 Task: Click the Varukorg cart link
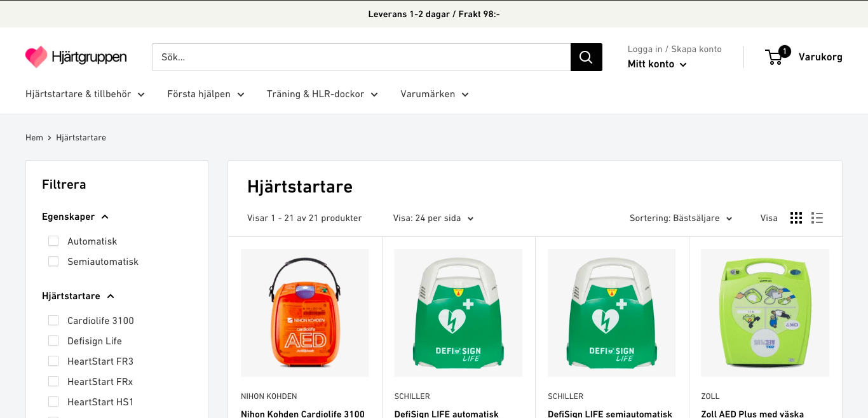(820, 57)
